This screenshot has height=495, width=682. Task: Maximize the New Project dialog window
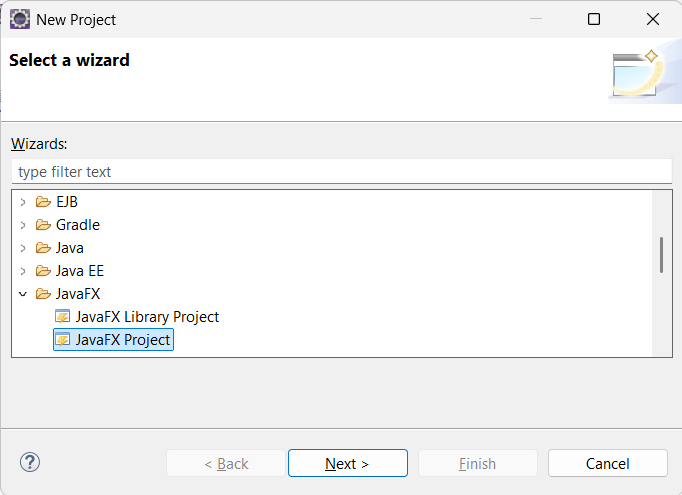594,19
